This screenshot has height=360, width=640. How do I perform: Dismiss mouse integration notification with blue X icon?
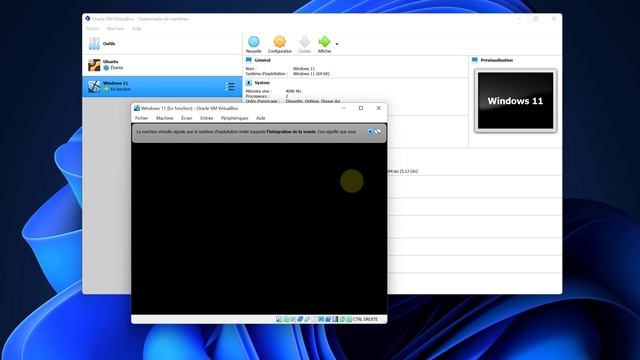(370, 132)
